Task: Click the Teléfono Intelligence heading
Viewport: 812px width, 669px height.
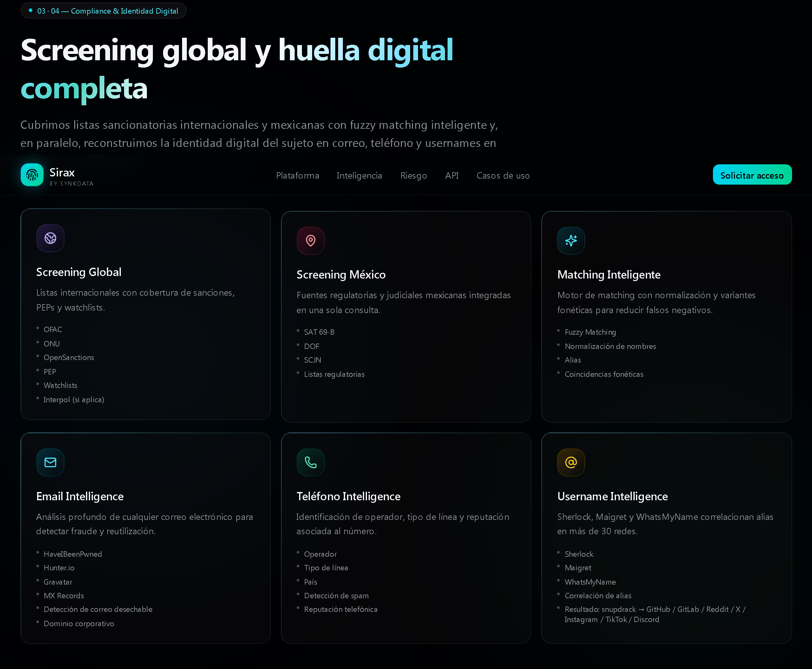Action: (348, 496)
